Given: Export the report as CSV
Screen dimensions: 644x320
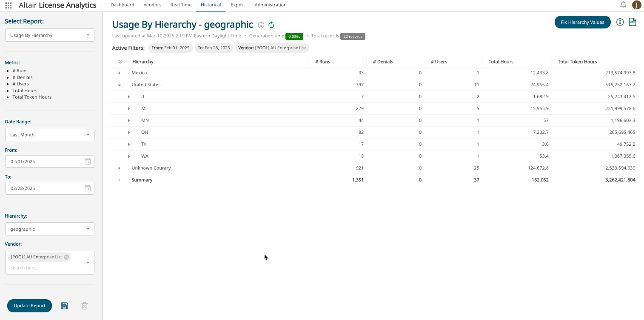Looking at the screenshot, I should pos(633,22).
